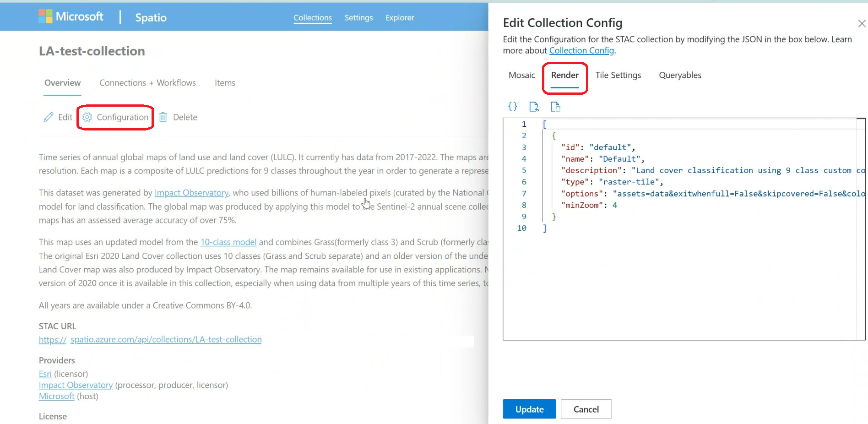Image resolution: width=868 pixels, height=424 pixels.
Task: Click the Update button
Action: click(529, 409)
